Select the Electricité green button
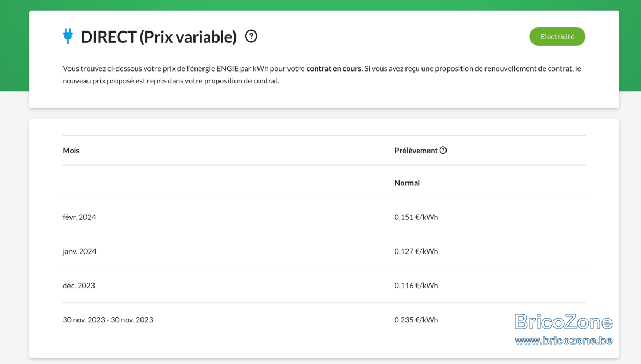The width and height of the screenshot is (641, 364). point(557,37)
